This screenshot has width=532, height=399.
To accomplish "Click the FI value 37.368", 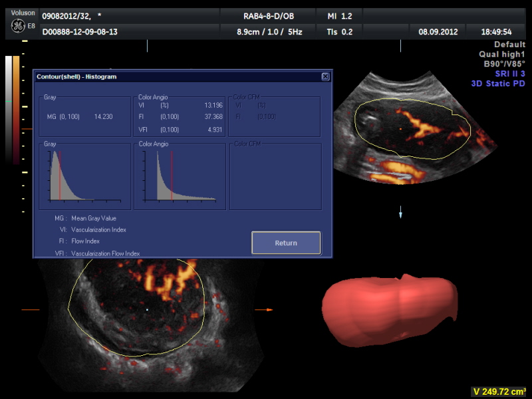I will (x=213, y=117).
